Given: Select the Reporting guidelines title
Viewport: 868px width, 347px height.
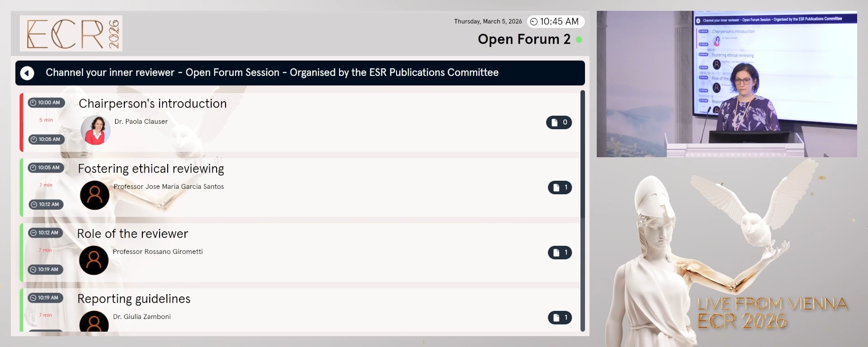Looking at the screenshot, I should pyautogui.click(x=134, y=299).
